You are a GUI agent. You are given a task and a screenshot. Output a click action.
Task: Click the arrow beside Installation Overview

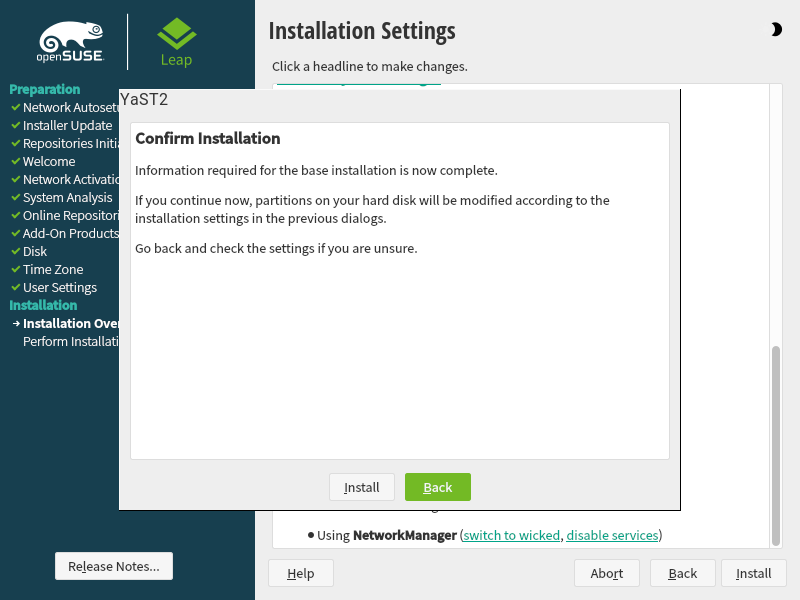(x=16, y=324)
